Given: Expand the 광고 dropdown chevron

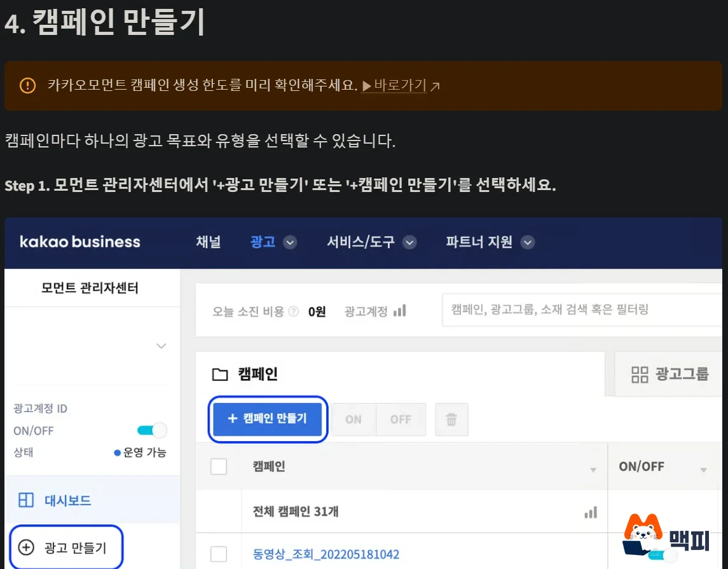Looking at the screenshot, I should pyautogui.click(x=290, y=242).
